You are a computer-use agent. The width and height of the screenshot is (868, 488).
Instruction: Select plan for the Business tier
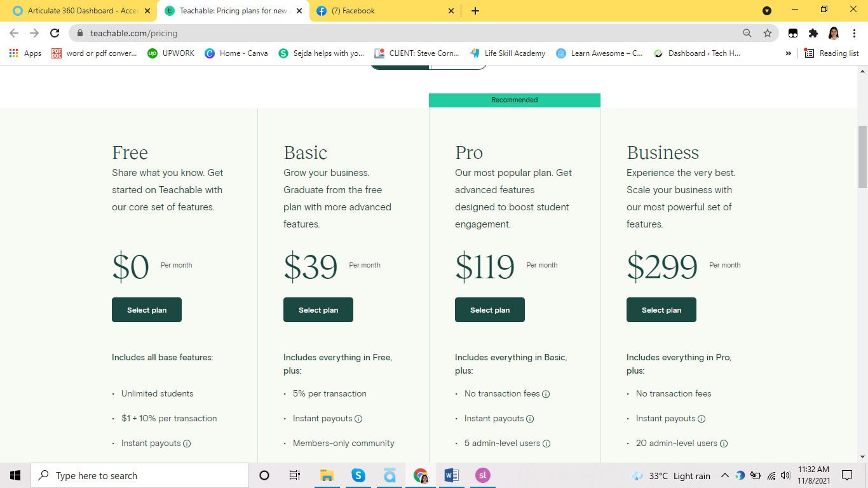tap(661, 310)
